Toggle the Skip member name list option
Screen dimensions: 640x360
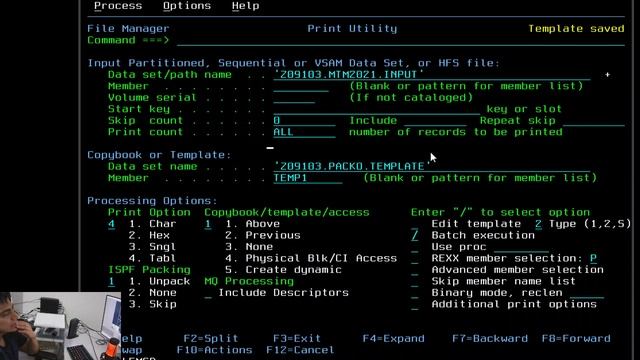(x=415, y=281)
